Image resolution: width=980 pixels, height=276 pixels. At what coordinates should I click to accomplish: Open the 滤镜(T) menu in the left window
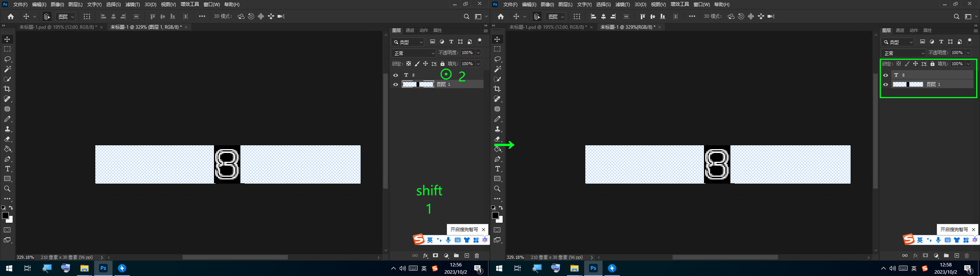132,5
